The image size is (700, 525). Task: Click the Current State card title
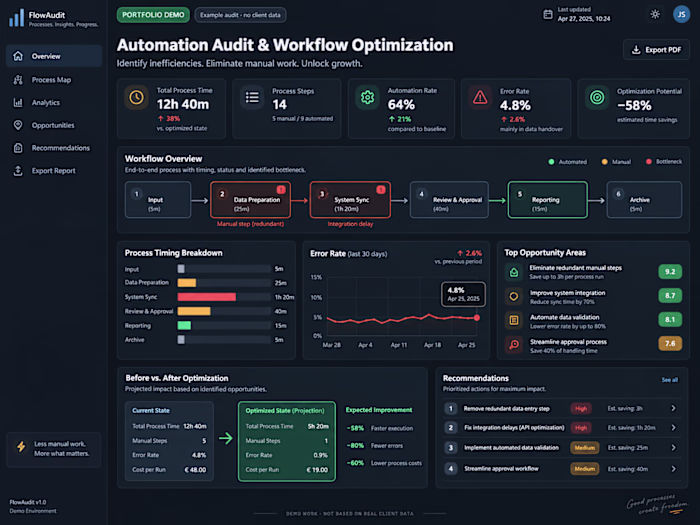tap(151, 410)
